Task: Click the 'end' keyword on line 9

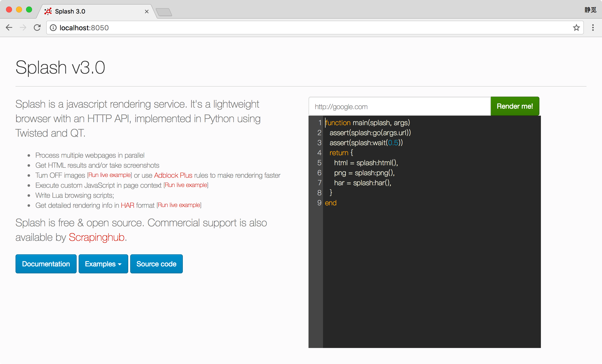Action: (331, 203)
